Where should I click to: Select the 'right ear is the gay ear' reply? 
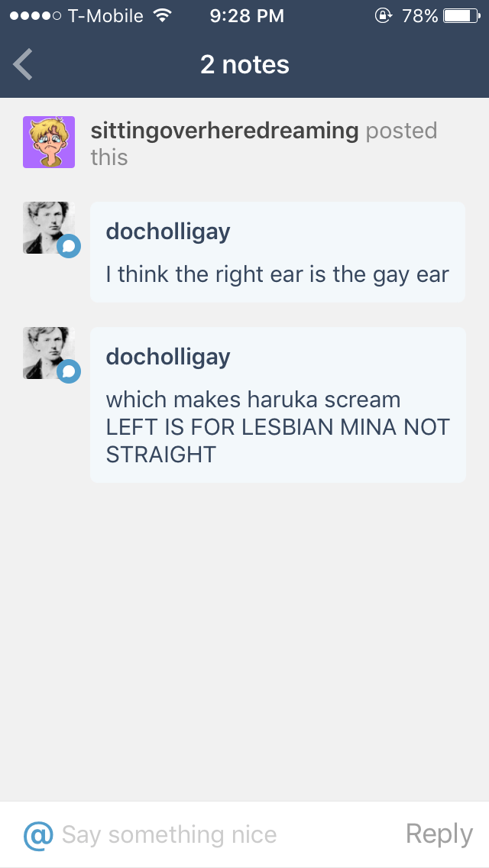277,252
